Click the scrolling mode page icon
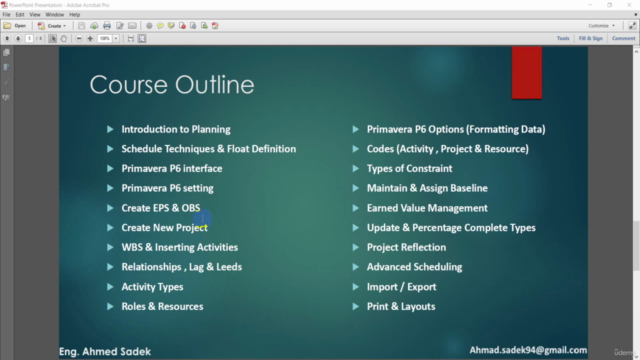 [x=131, y=38]
